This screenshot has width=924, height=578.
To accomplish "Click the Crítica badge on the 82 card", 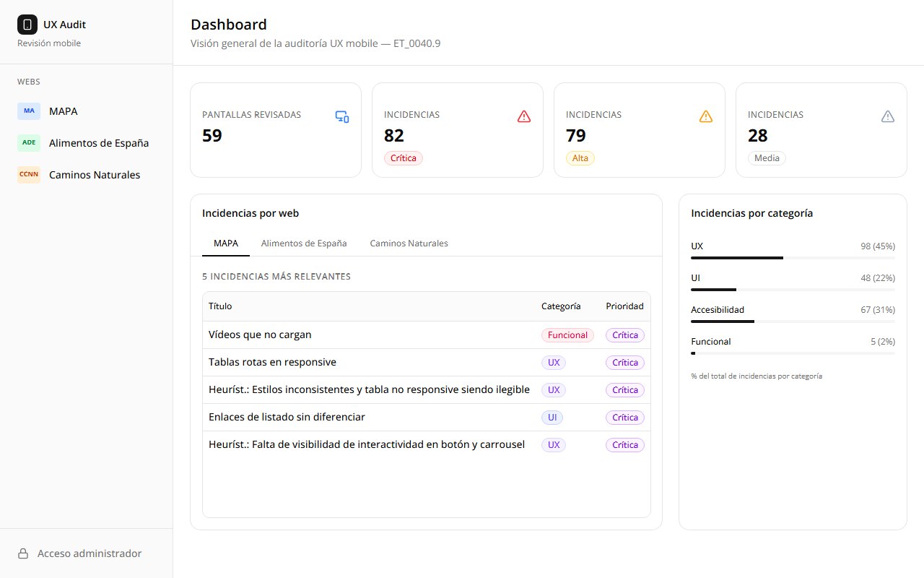I will [404, 158].
